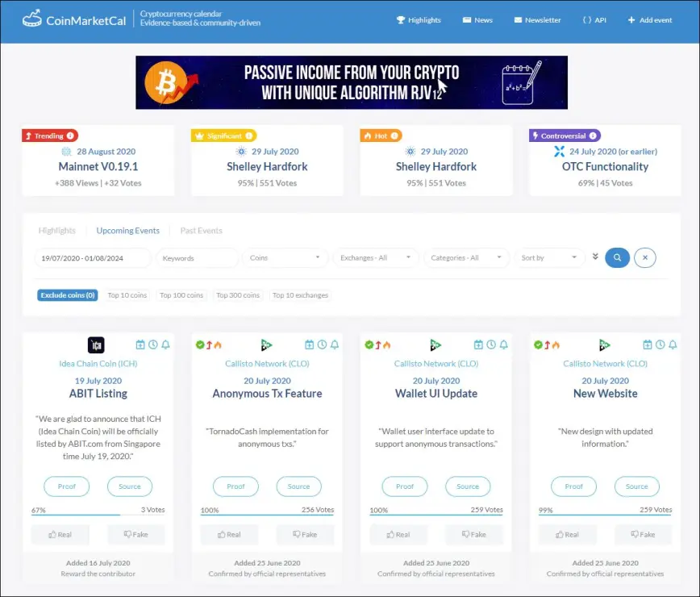Screen dimensions: 700x597
Task: Click the bell icon on New Website card
Action: (x=673, y=344)
